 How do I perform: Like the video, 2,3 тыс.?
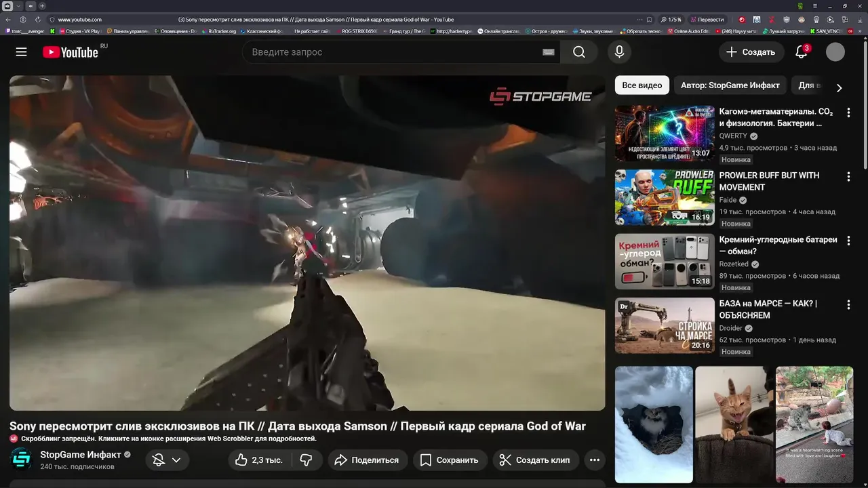[261, 460]
